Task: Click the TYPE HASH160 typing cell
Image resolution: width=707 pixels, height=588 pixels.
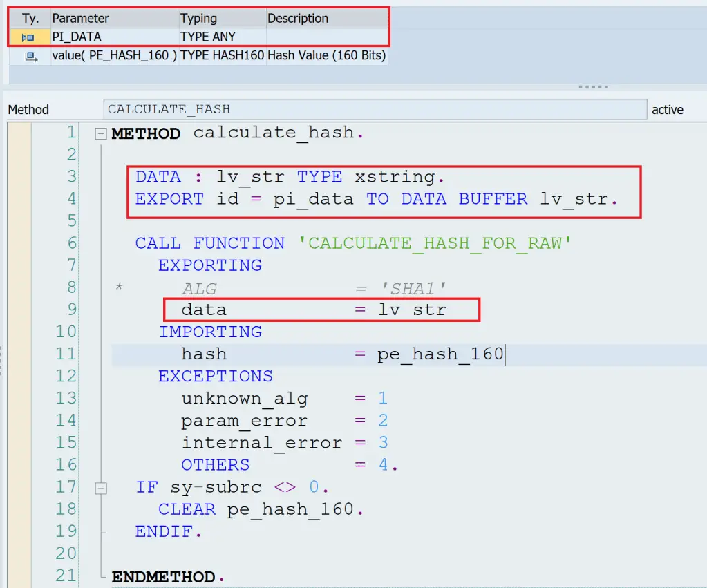Action: click(x=222, y=56)
